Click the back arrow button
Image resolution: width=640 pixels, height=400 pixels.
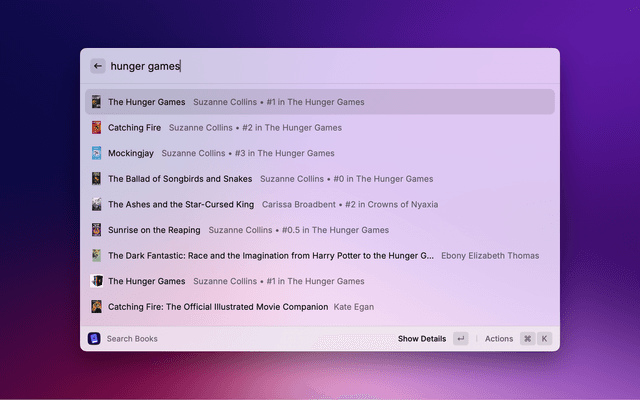(x=98, y=66)
